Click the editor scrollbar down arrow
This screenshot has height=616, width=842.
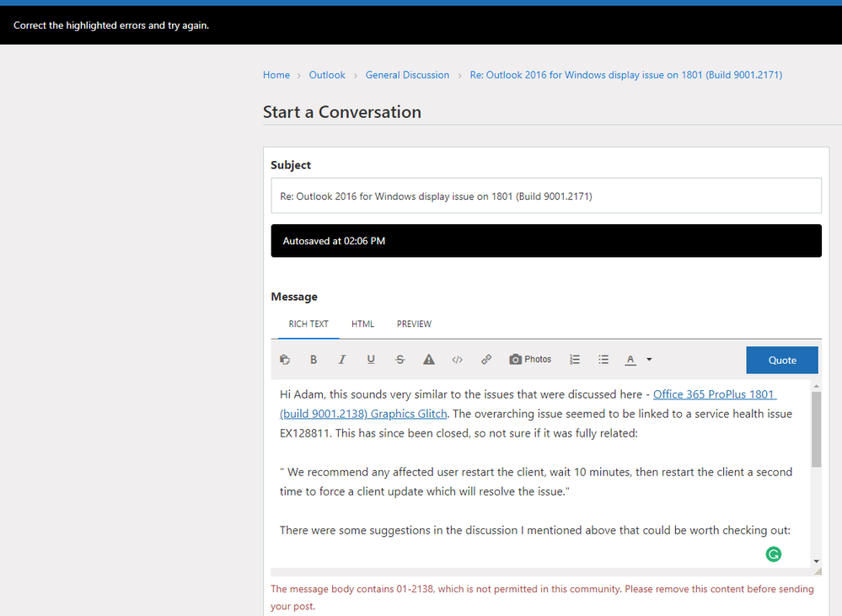[x=816, y=561]
